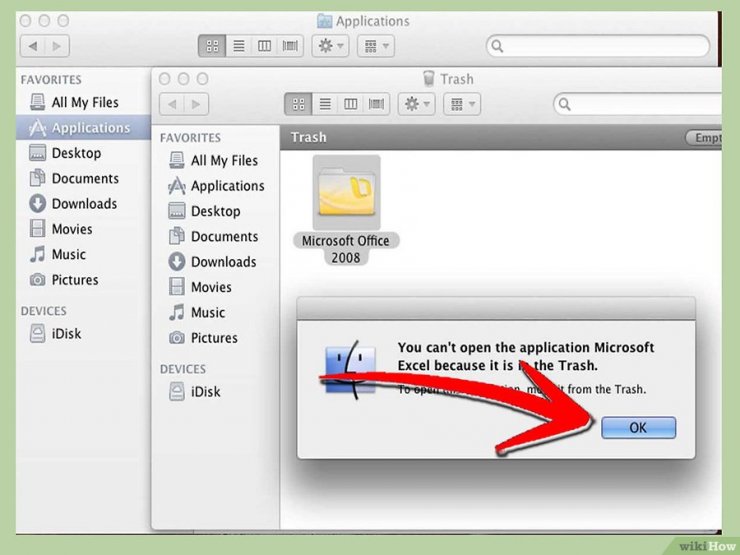Switch Applications window to list view
Screen dimensions: 740x555
239,46
